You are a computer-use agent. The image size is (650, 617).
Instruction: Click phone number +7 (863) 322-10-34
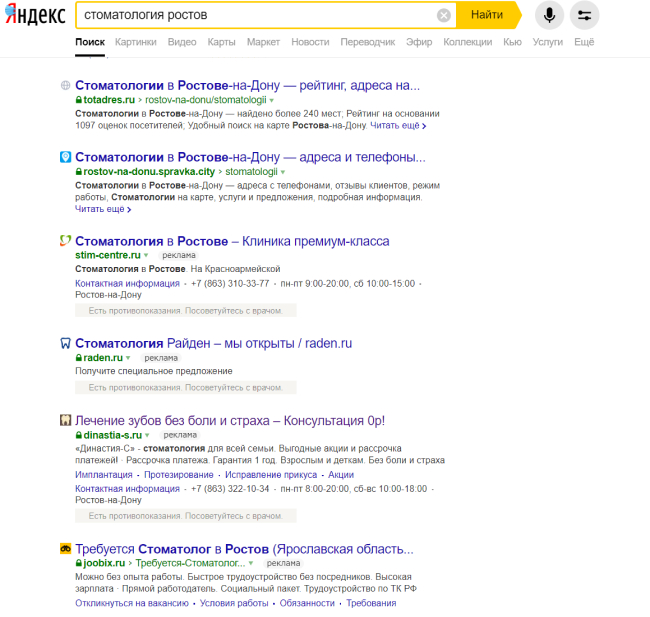coord(230,489)
